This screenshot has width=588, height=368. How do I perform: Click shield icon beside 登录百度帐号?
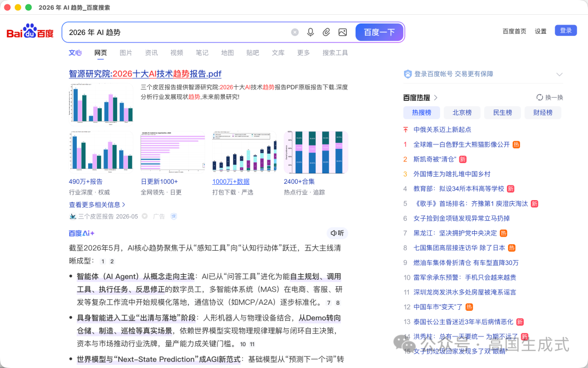point(408,74)
